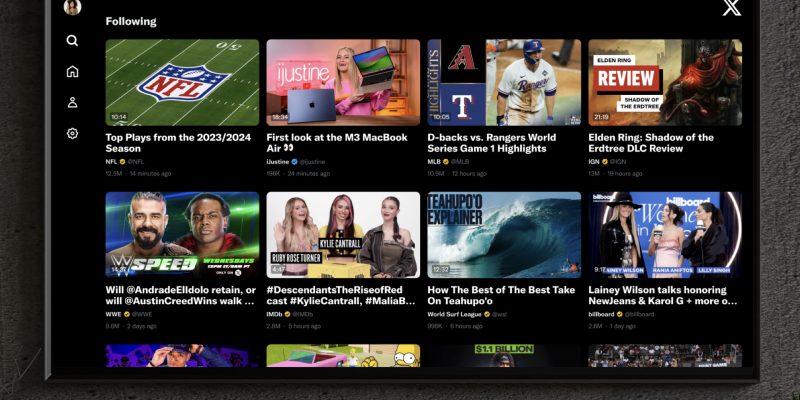This screenshot has width=800, height=400.
Task: Open title 'First look at the M3 MacBook Air'
Action: tap(337, 143)
